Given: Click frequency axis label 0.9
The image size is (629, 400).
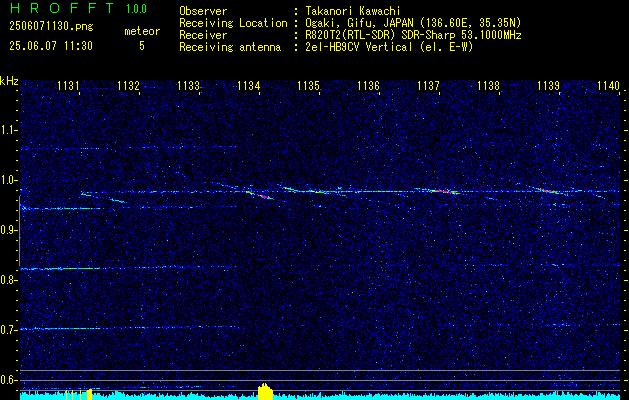Looking at the screenshot, I should [x=8, y=230].
